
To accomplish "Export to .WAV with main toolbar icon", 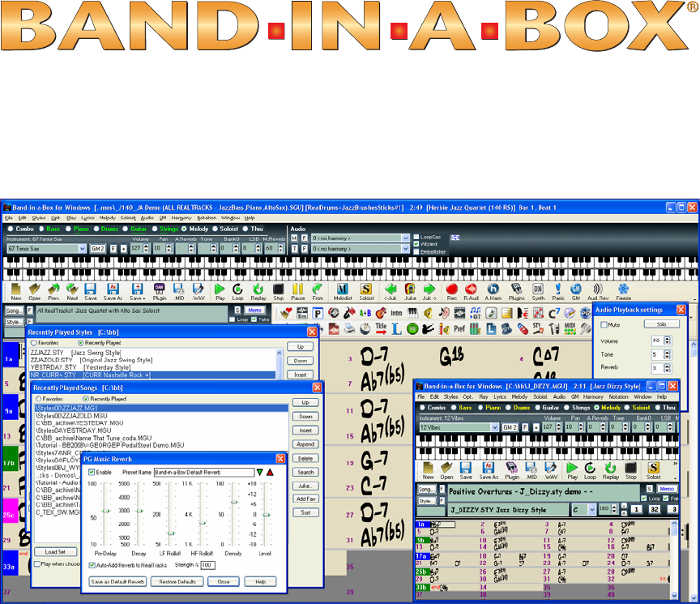I will click(198, 291).
